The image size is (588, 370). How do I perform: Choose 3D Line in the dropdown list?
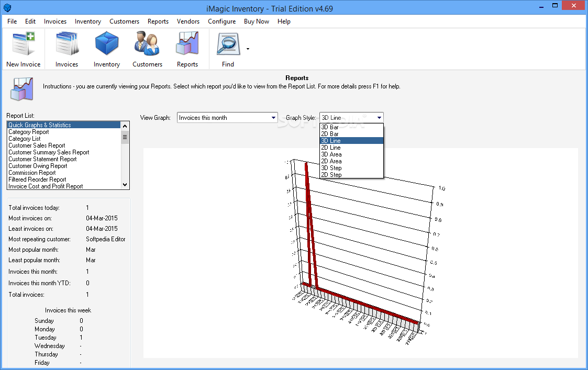(x=351, y=141)
